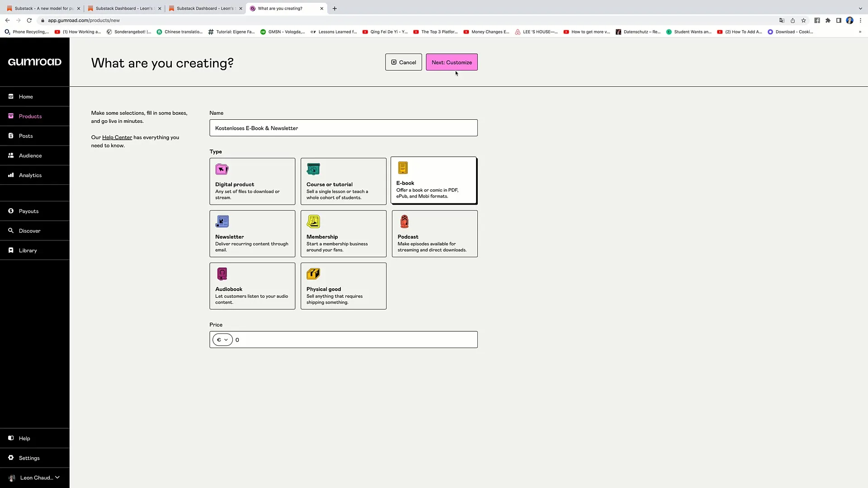The height and width of the screenshot is (488, 868).
Task: Open Phone Recycling bookmark
Action: point(27,32)
